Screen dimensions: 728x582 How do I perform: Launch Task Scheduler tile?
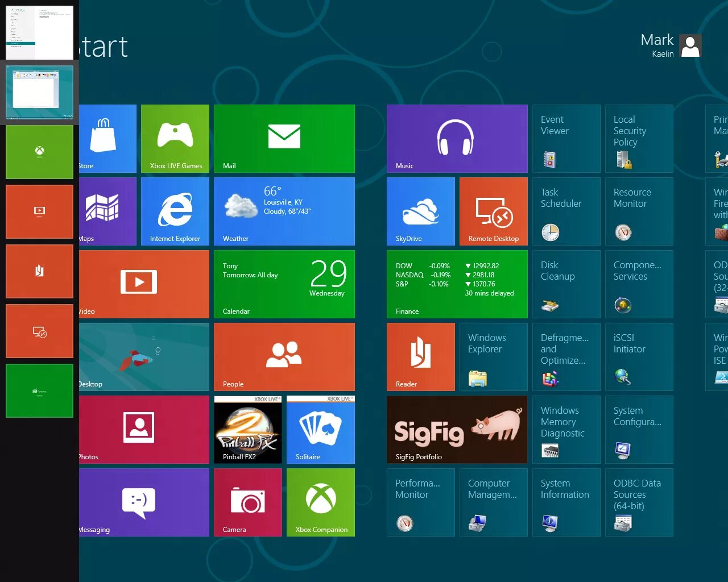click(566, 211)
